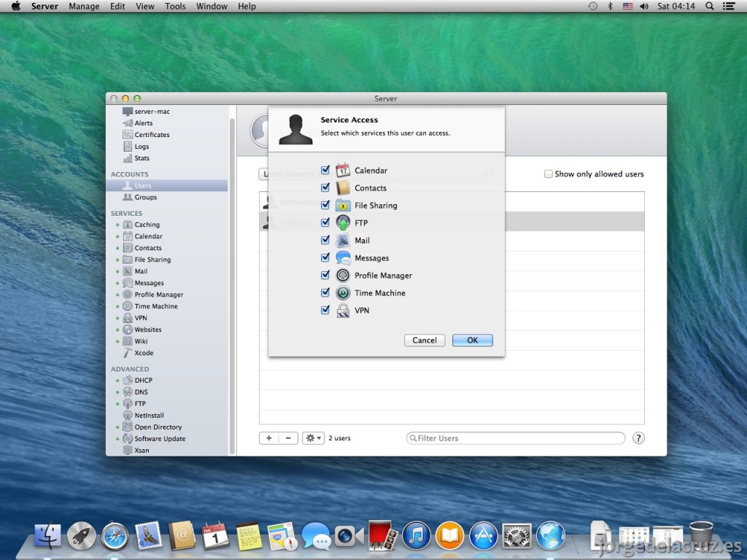
Task: Open DHCP under Advanced
Action: click(x=138, y=381)
